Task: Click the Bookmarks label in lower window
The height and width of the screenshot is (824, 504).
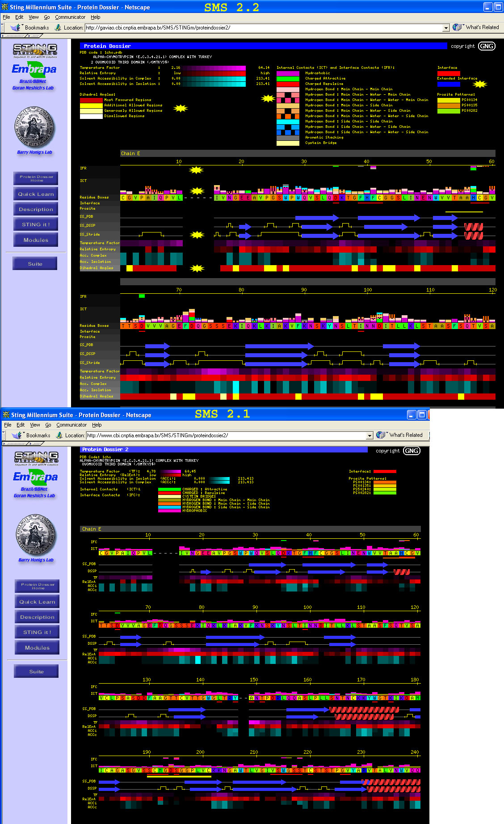Action: (x=38, y=435)
